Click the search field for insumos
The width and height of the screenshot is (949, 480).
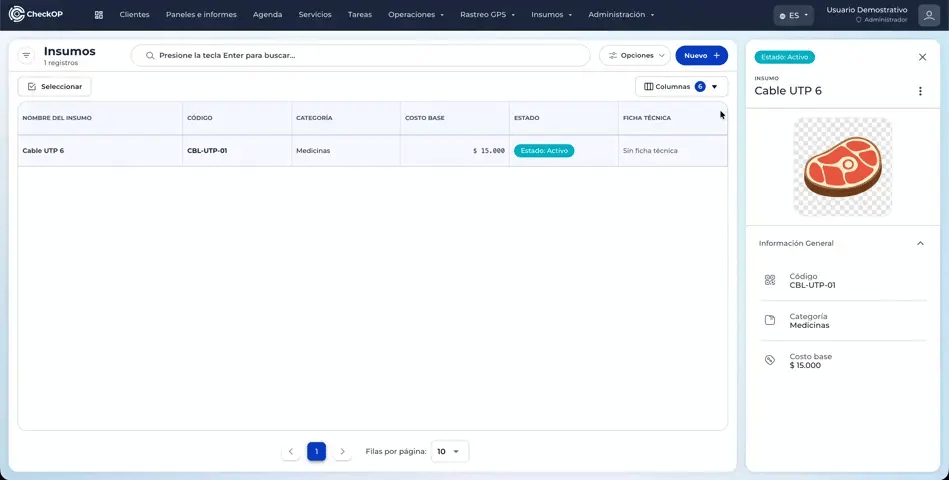(x=360, y=56)
